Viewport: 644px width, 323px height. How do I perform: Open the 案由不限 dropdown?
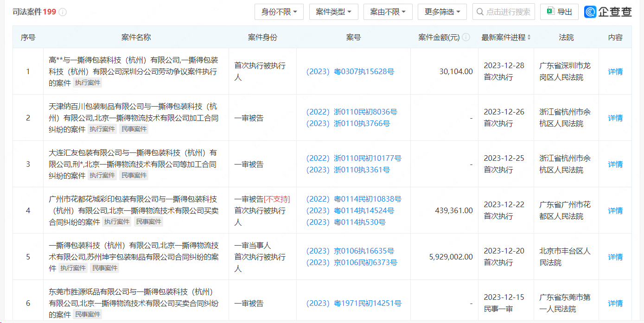coord(388,12)
